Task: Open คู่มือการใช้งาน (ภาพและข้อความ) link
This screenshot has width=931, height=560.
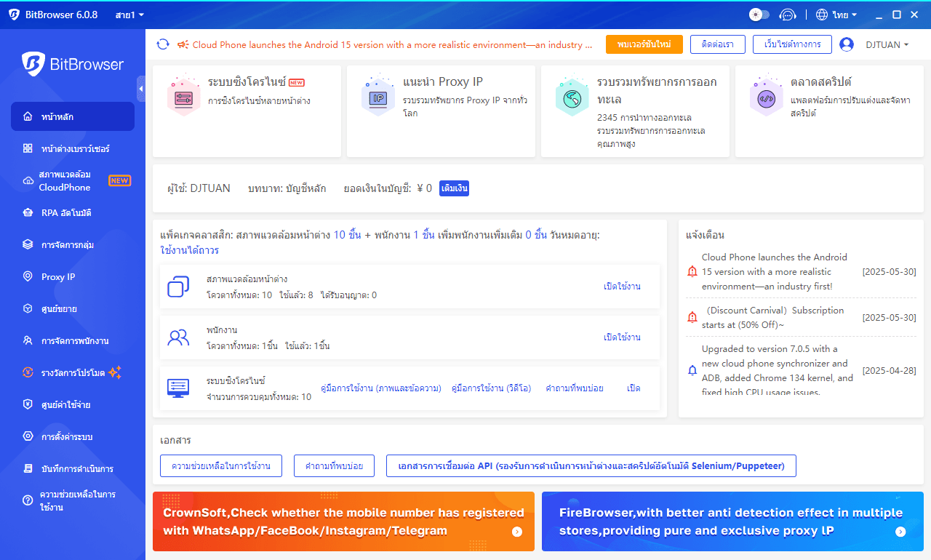Action: point(381,388)
